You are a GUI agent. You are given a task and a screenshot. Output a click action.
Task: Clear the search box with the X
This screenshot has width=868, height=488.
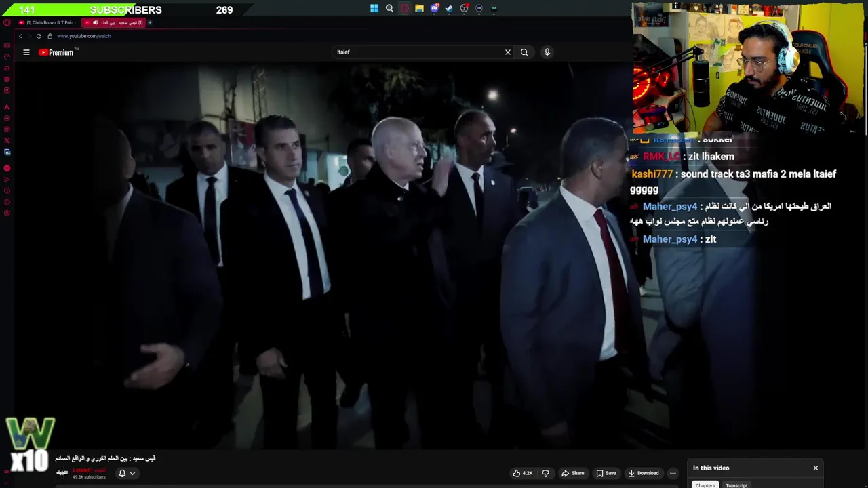[507, 52]
